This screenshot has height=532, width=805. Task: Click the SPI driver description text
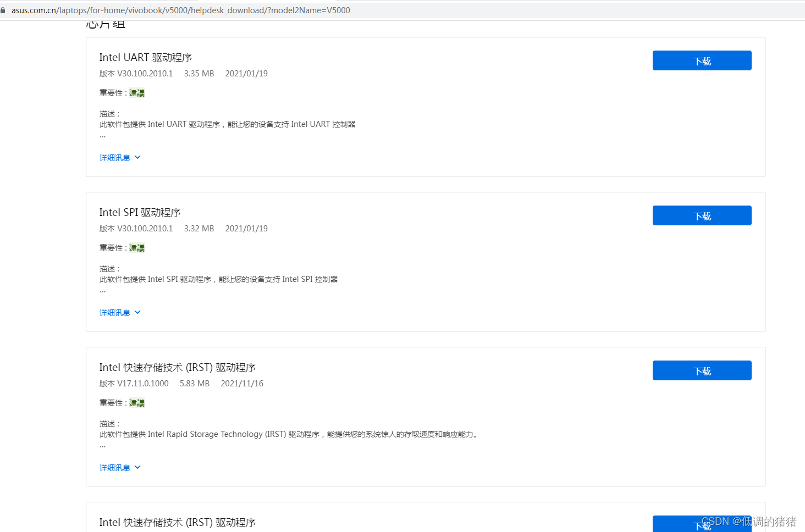coord(218,279)
